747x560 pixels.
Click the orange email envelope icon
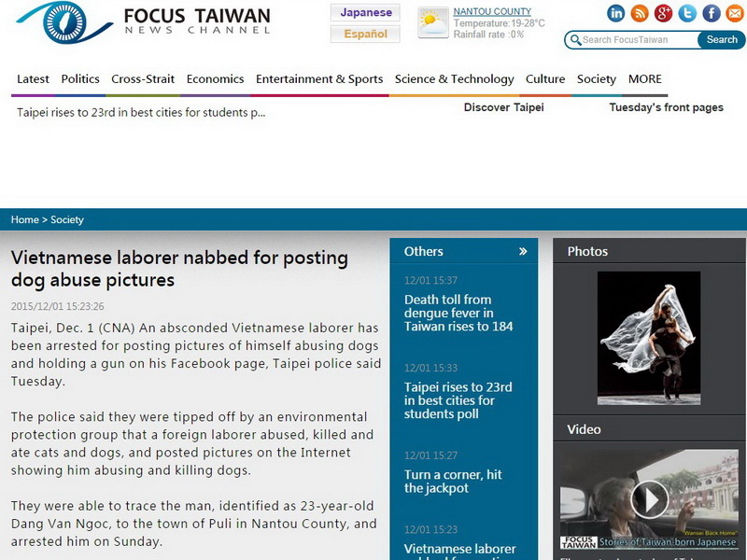pos(735,13)
